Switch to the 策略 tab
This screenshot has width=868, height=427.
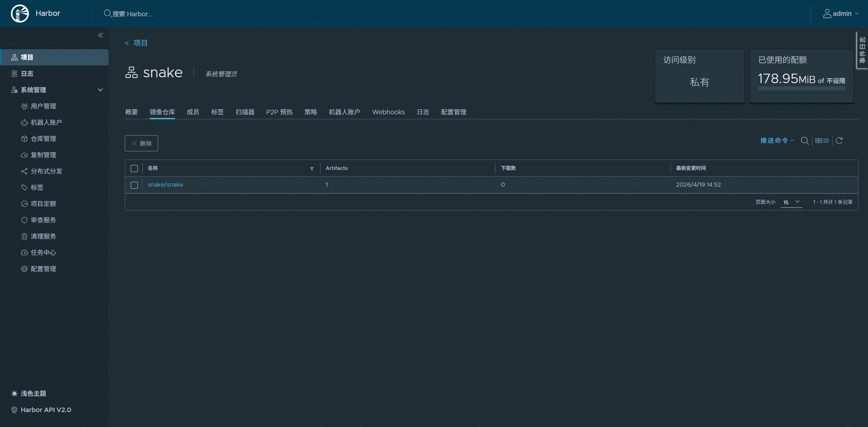pyautogui.click(x=311, y=112)
